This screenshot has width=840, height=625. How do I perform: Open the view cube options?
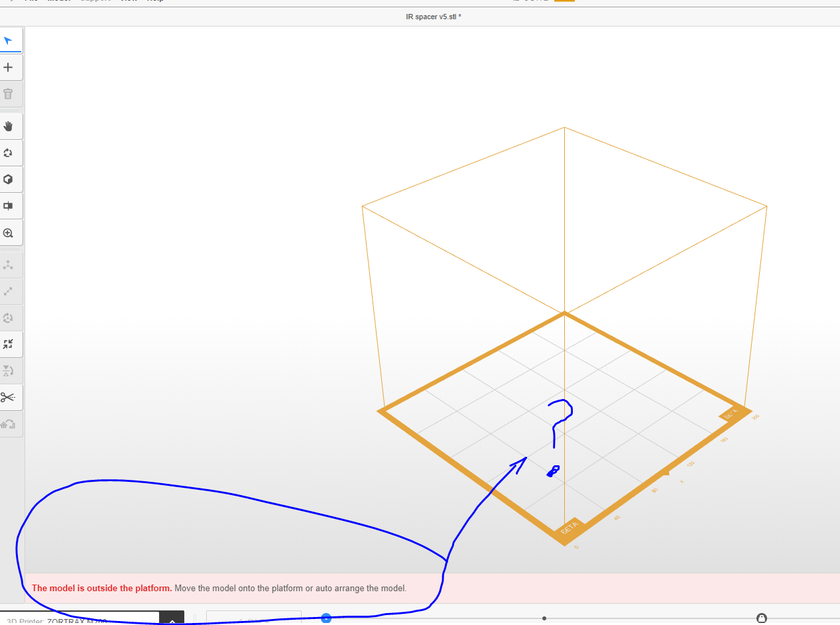9,179
